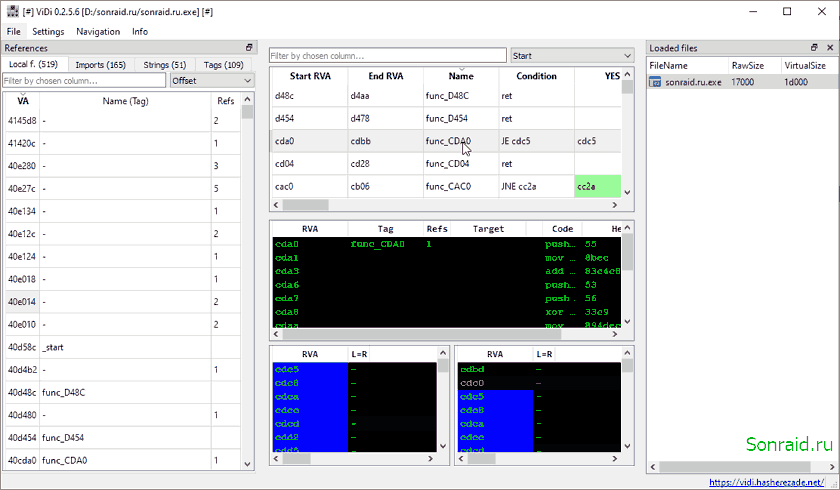Click functions table horizontal scrollbar right arrow
The width and height of the screenshot is (840, 490).
(x=614, y=205)
